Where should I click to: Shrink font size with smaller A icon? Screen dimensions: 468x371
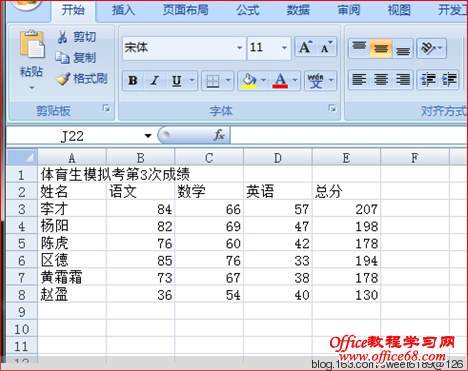point(326,47)
